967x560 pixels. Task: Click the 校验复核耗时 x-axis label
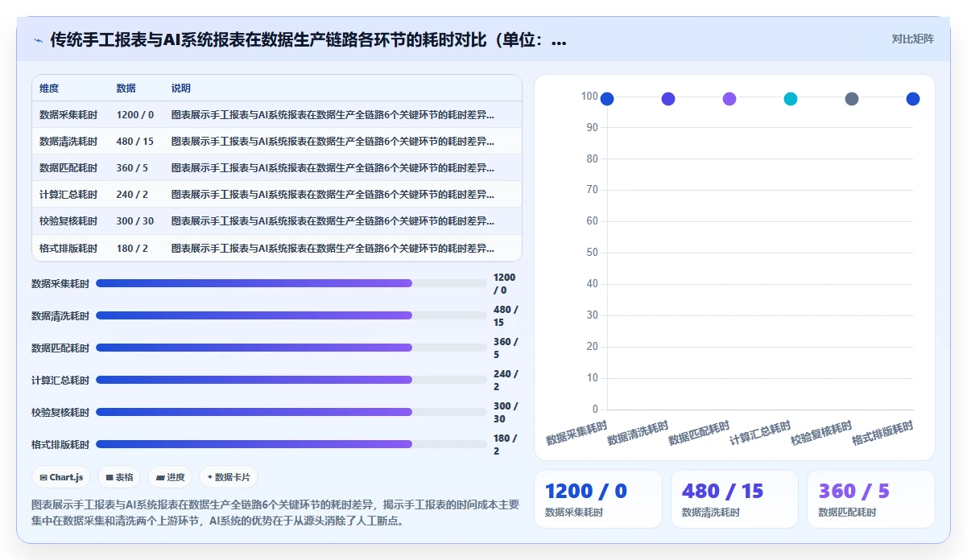[x=821, y=433]
